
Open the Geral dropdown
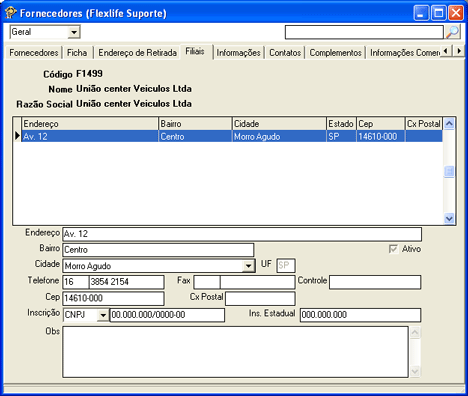coord(74,32)
